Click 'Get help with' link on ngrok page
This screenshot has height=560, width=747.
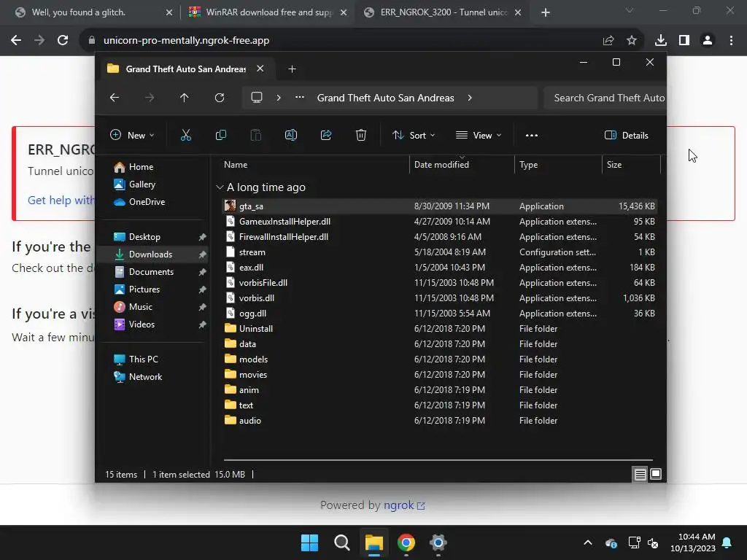pyautogui.click(x=61, y=200)
